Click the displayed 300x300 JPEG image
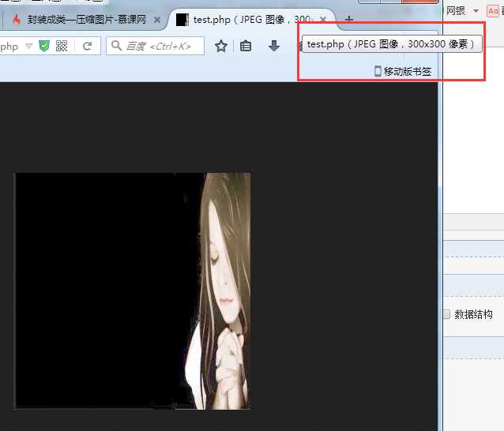The height and width of the screenshot is (431, 504). [x=133, y=290]
